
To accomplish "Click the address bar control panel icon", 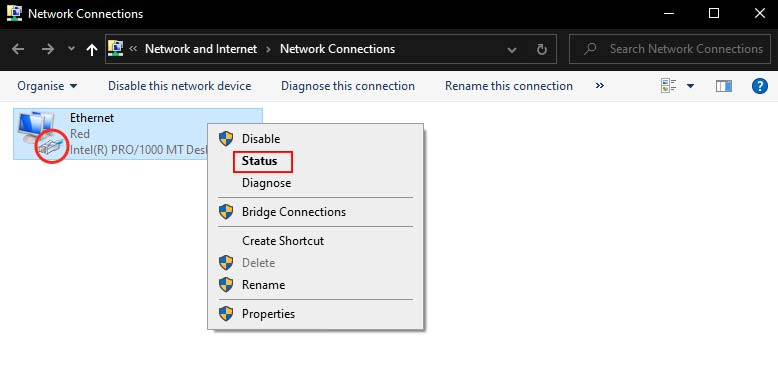I will (115, 48).
